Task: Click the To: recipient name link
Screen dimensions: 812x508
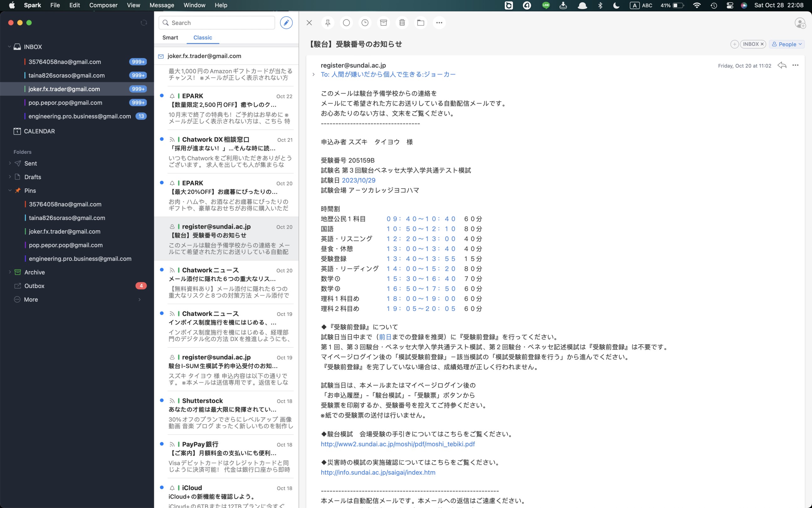Action: tap(388, 75)
